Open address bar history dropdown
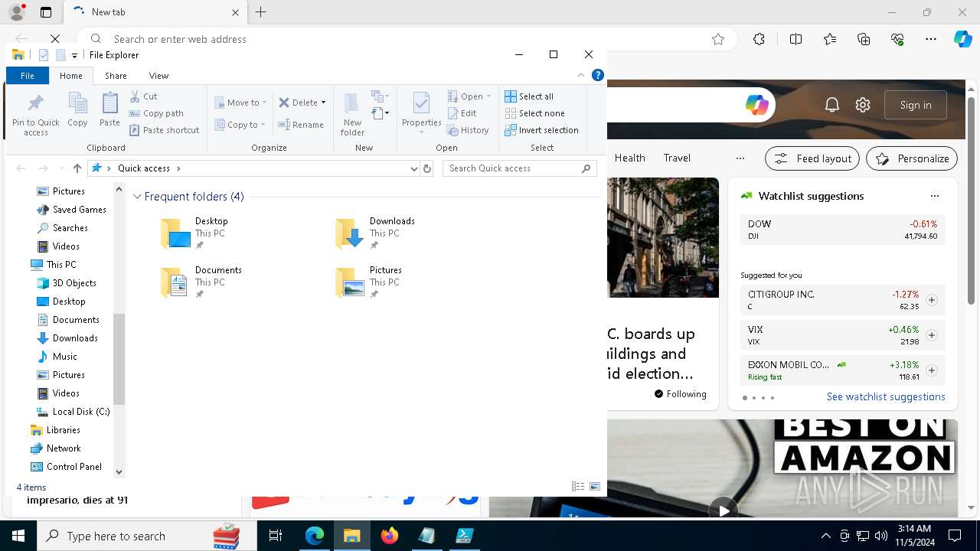 tap(414, 168)
